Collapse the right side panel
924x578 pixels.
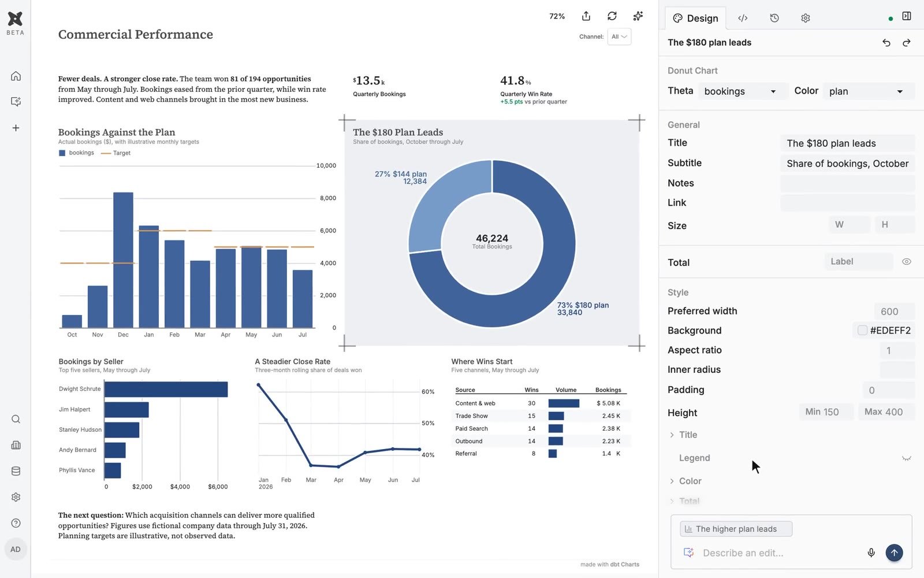[x=907, y=16]
